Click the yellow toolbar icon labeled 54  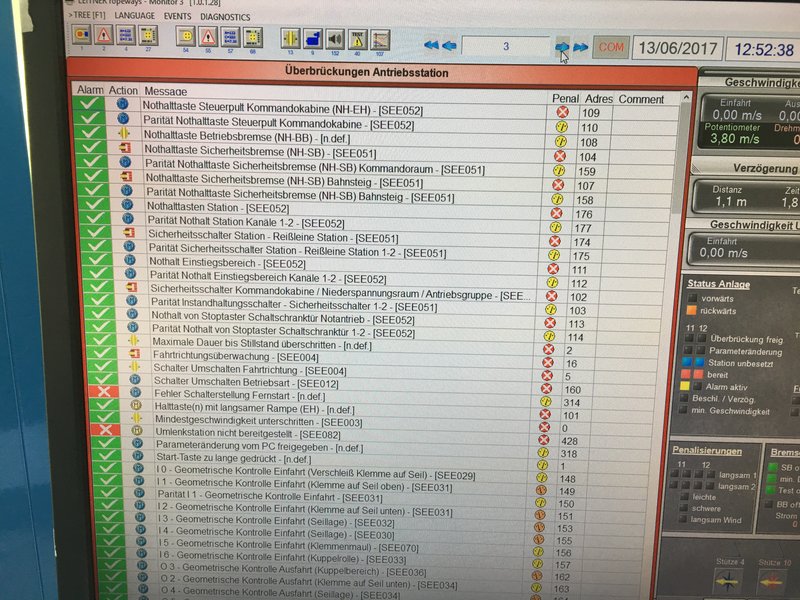tap(185, 37)
